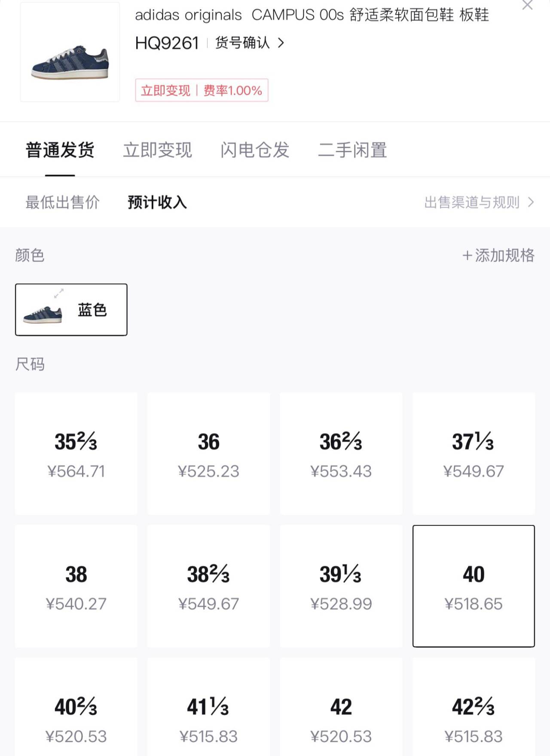Open the adidas Campus product thumbnail
Viewport: 550px width, 756px height.
click(70, 52)
